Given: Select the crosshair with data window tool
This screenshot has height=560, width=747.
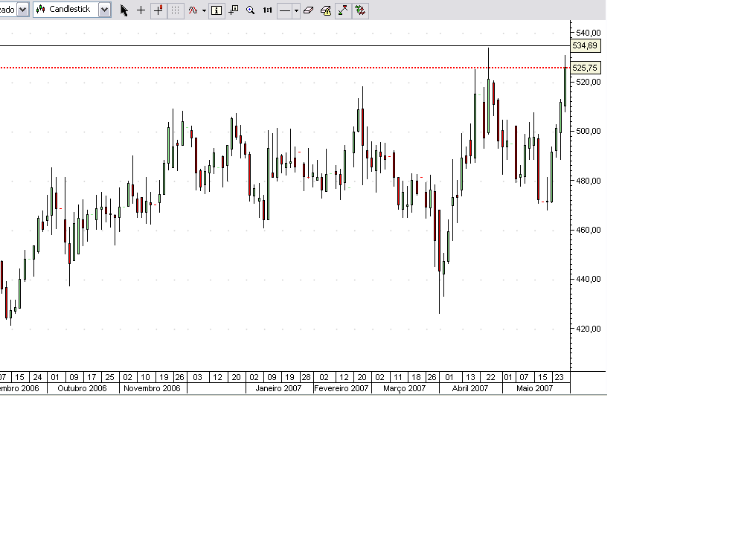Looking at the screenshot, I should [x=234, y=10].
